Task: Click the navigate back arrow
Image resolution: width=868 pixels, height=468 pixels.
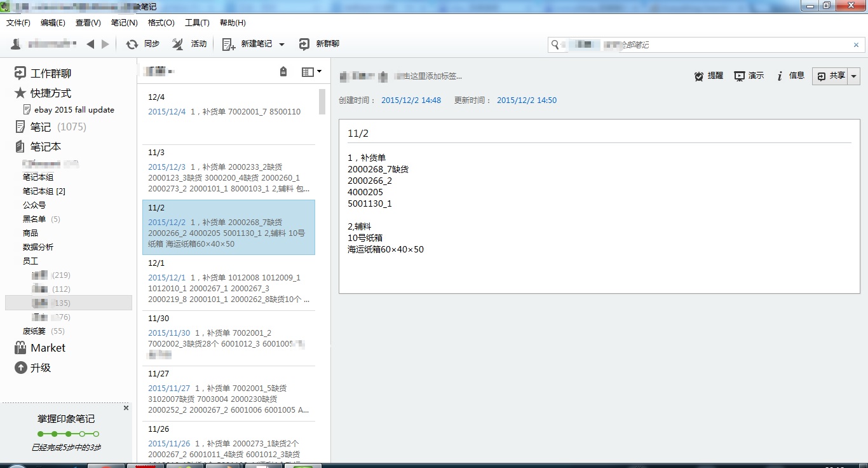Action: click(90, 44)
